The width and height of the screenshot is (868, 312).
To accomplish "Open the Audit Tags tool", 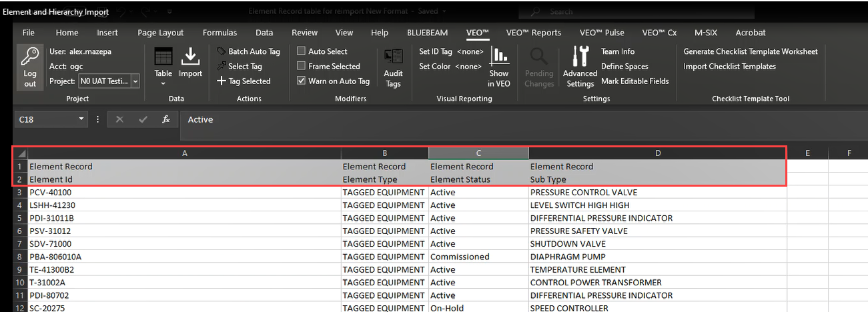I will coord(393,59).
